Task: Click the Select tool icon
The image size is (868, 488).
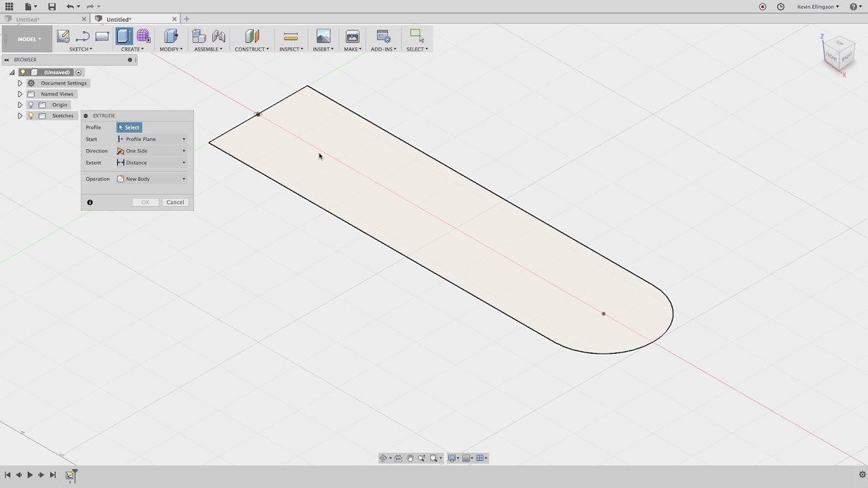Action: pyautogui.click(x=417, y=37)
